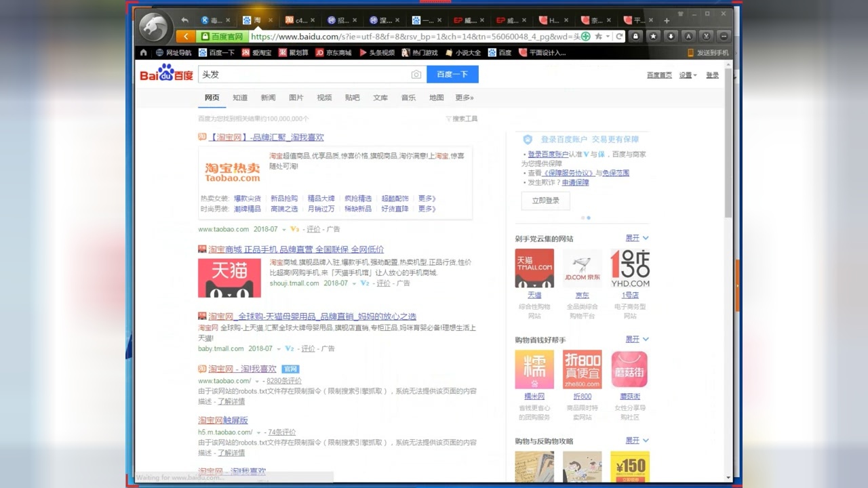
Task: Open the dropdown arrow after www.taobao.com 2018-07
Action: 284,230
